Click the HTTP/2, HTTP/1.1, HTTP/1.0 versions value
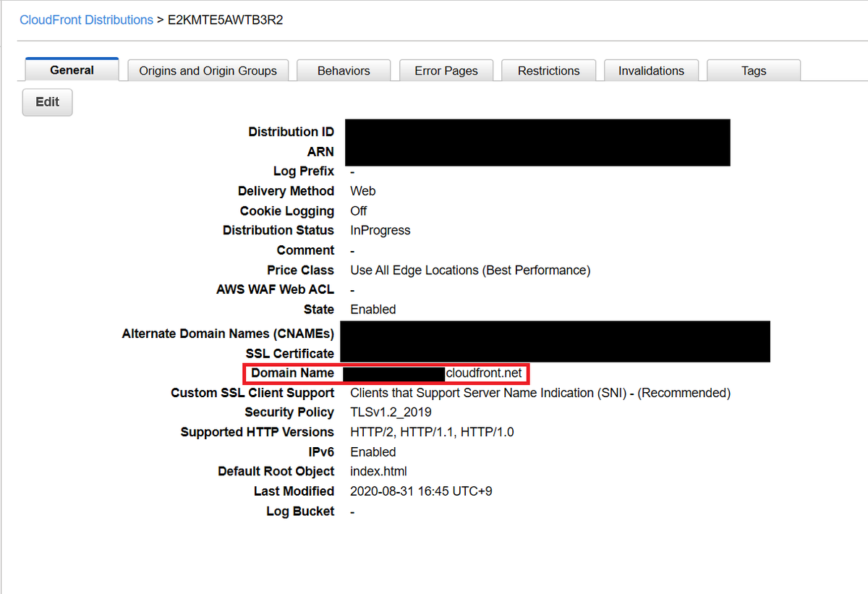The height and width of the screenshot is (594, 868). pyautogui.click(x=432, y=432)
